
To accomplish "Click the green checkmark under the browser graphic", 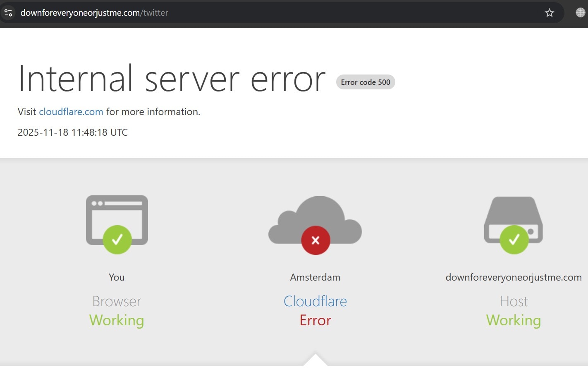I will 117,240.
